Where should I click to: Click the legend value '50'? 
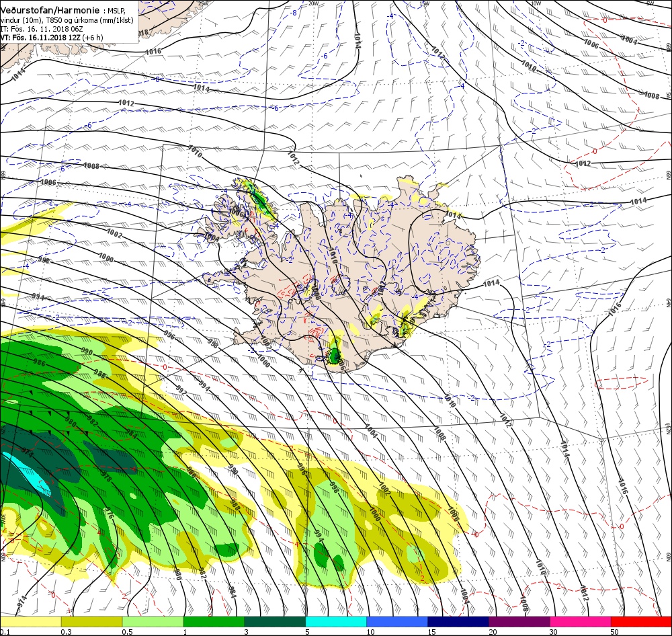[615, 632]
